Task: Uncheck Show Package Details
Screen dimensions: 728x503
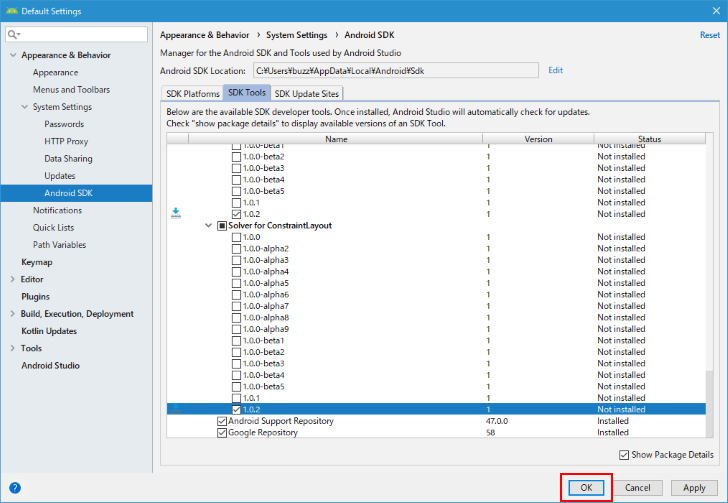Action: [x=624, y=455]
